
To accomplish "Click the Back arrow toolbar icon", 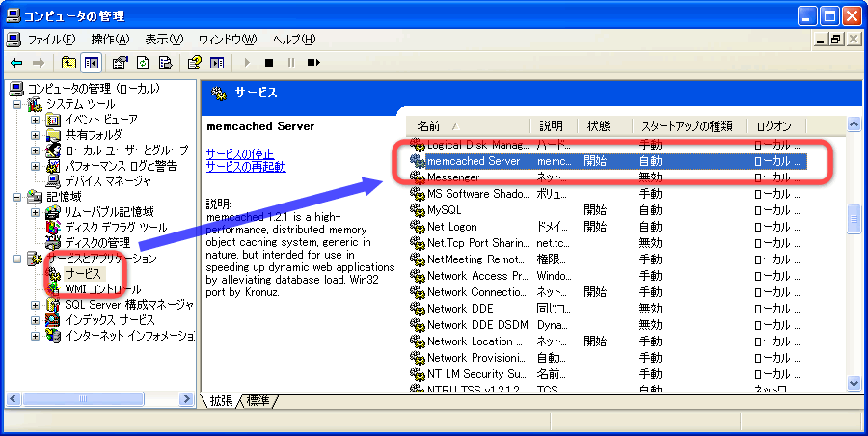I will coord(16,63).
